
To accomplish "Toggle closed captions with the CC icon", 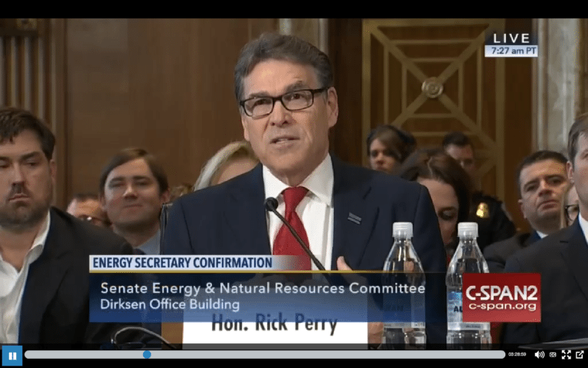I will pos(553,354).
